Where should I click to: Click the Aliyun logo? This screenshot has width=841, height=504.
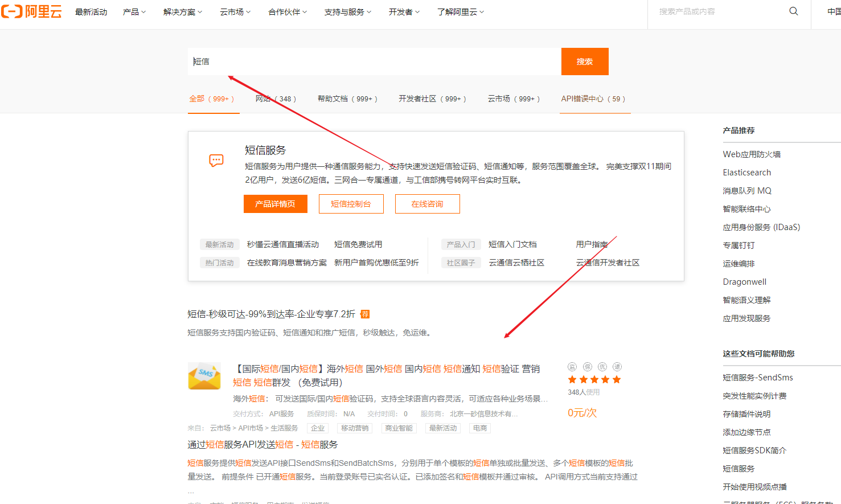(31, 11)
